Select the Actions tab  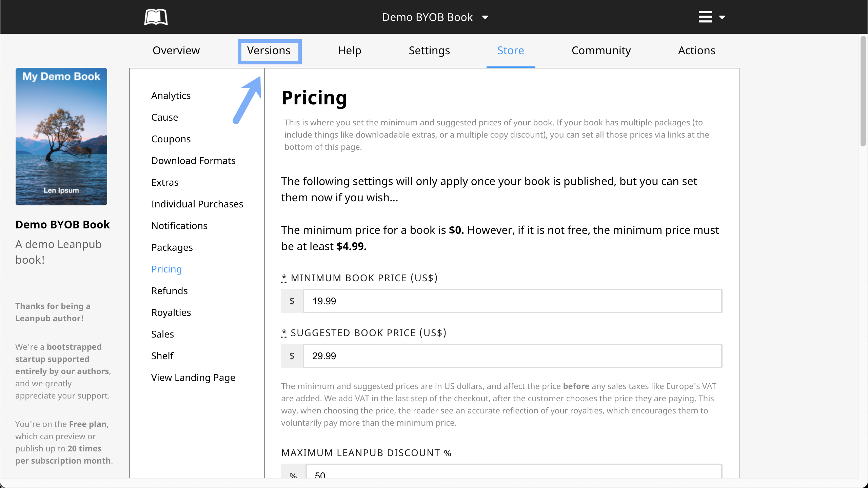pos(696,50)
